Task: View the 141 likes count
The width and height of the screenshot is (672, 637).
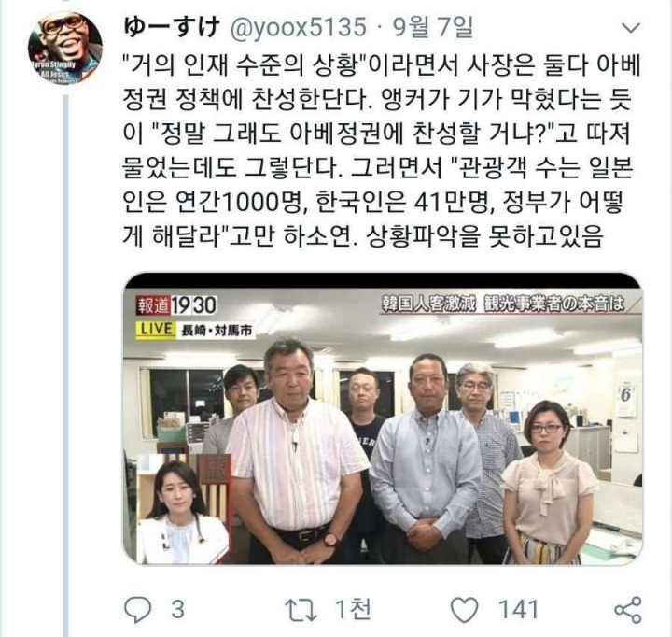Action: tap(518, 610)
